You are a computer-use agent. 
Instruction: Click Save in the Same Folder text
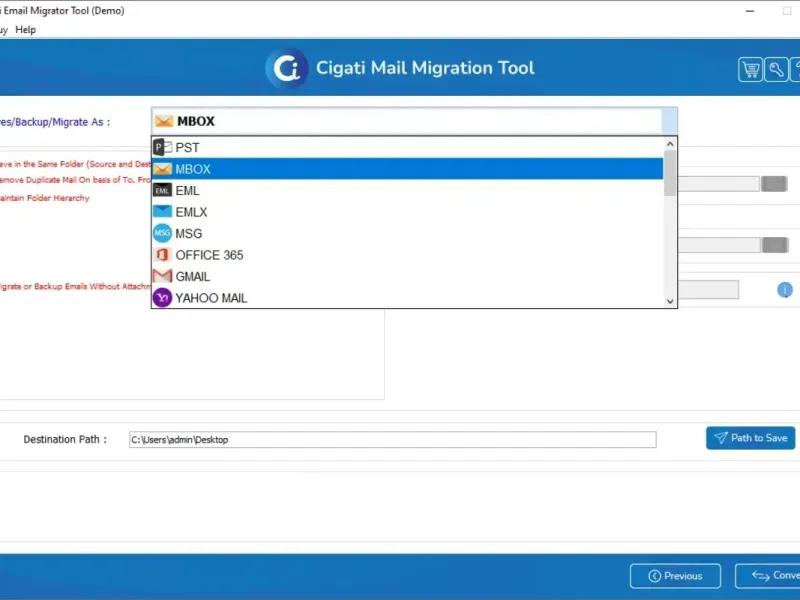tap(75, 164)
